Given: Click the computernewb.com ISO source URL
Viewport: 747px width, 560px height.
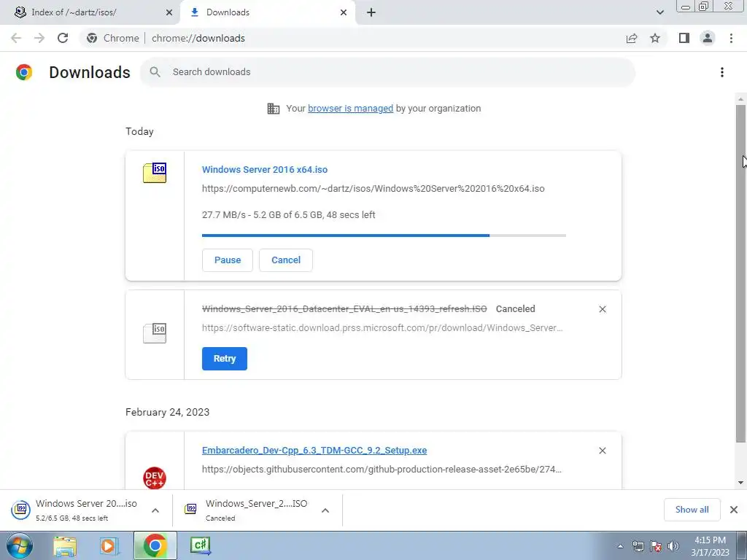Looking at the screenshot, I should 373,189.
